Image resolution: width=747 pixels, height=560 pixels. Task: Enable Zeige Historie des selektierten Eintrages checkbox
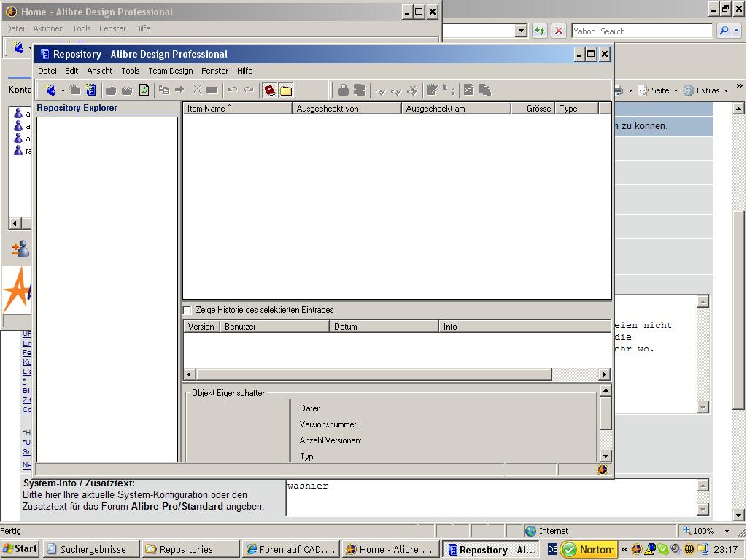click(187, 310)
